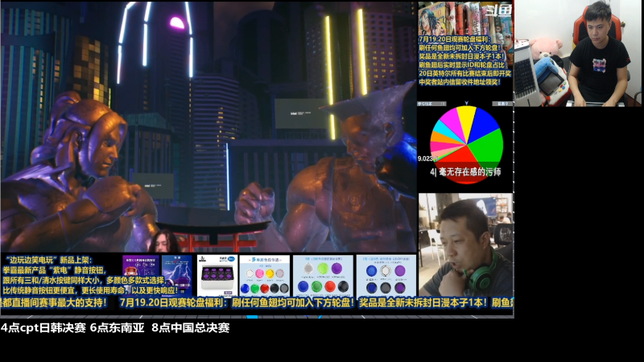
Task: Open the purple poster showing a red button
Action: [x=140, y=274]
